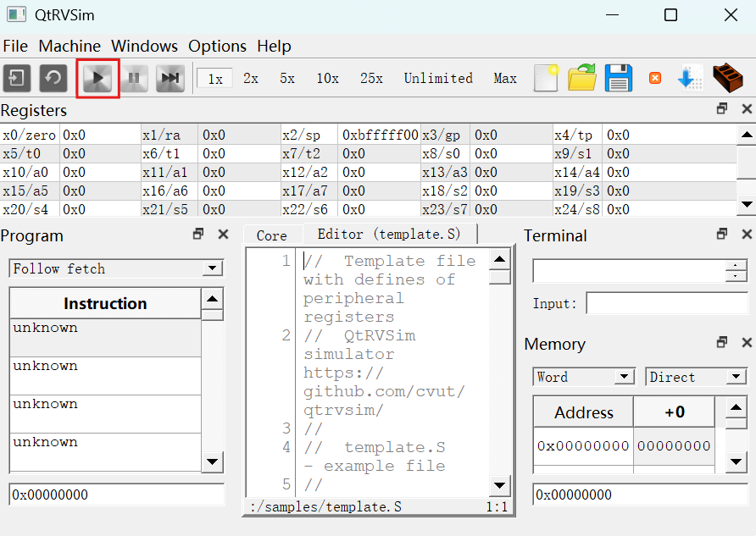Viewport: 756px width, 536px height.
Task: Float the Memory panel
Action: pyautogui.click(x=722, y=342)
